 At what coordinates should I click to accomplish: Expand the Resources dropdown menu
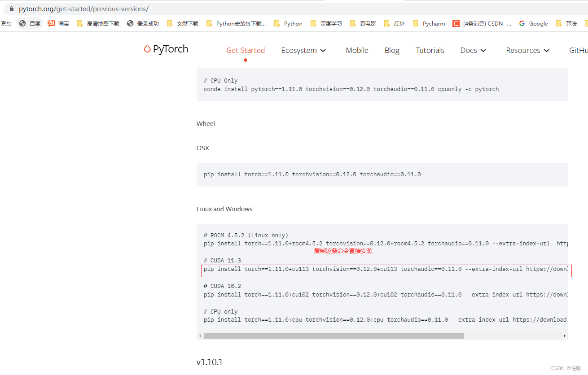pos(527,50)
